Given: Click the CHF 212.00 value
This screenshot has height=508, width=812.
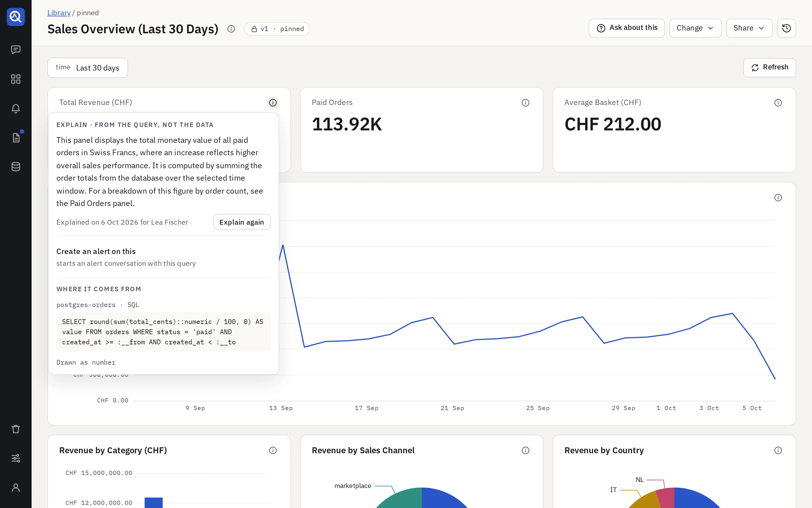Looking at the screenshot, I should coord(613,124).
